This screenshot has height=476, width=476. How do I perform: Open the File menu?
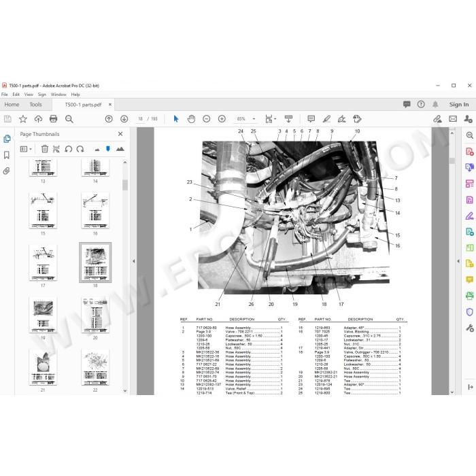5,95
